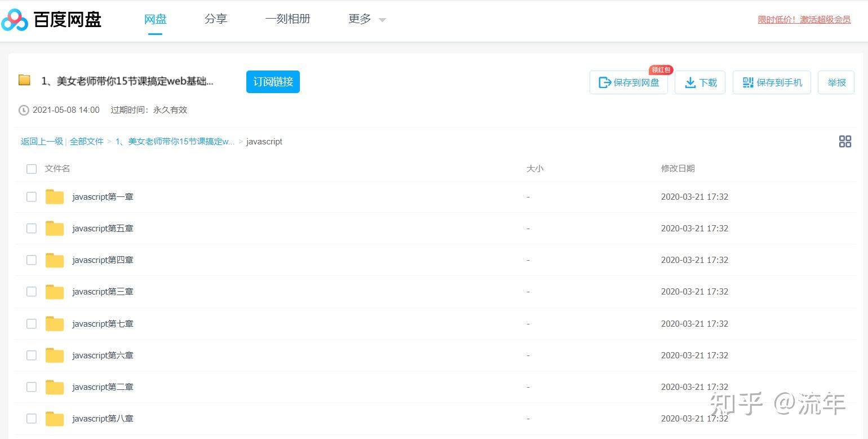Open the javascript第四章 folder icon
This screenshot has width=868, height=439.
coord(55,260)
